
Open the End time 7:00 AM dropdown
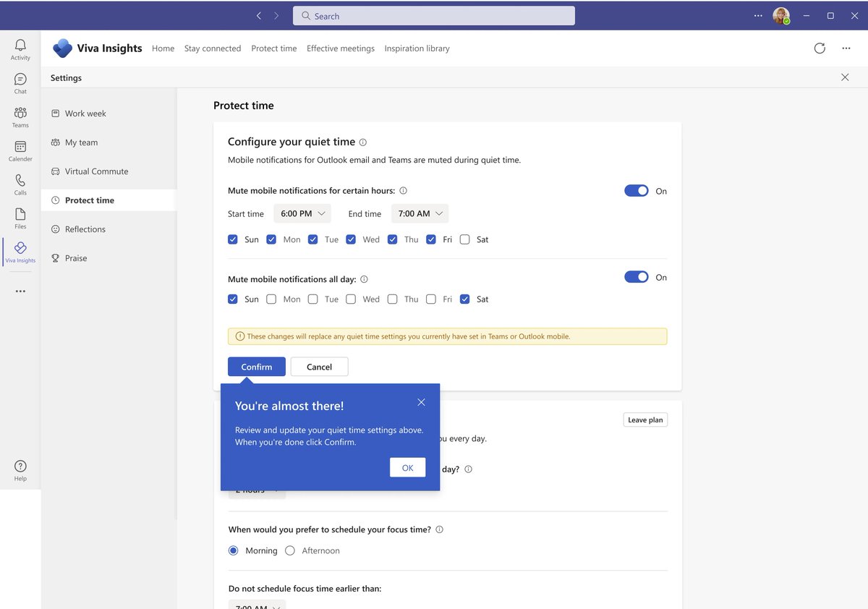point(420,213)
